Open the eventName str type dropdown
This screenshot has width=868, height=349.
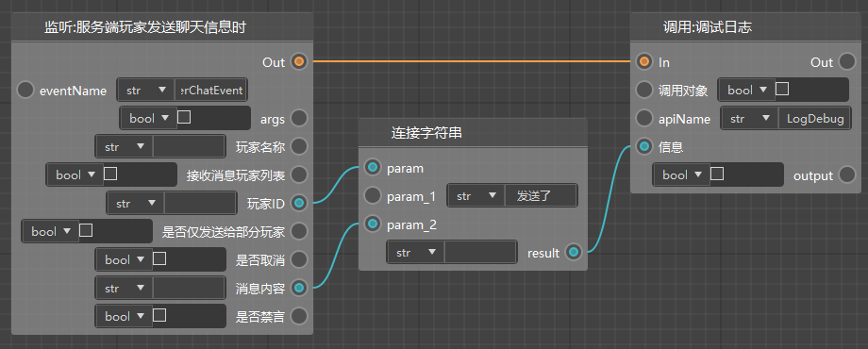coord(146,91)
